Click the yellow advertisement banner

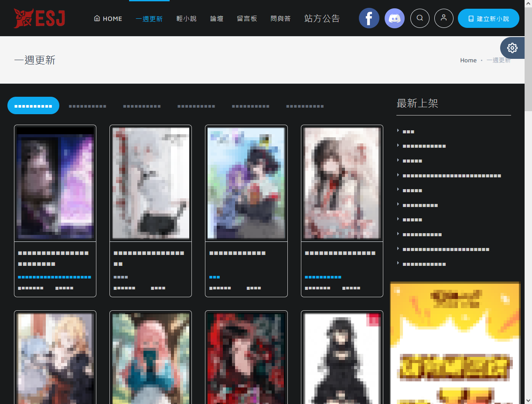tap(455, 343)
